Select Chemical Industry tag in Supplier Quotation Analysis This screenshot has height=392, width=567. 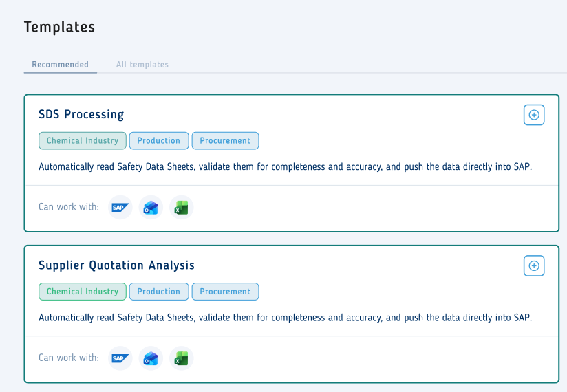click(83, 292)
